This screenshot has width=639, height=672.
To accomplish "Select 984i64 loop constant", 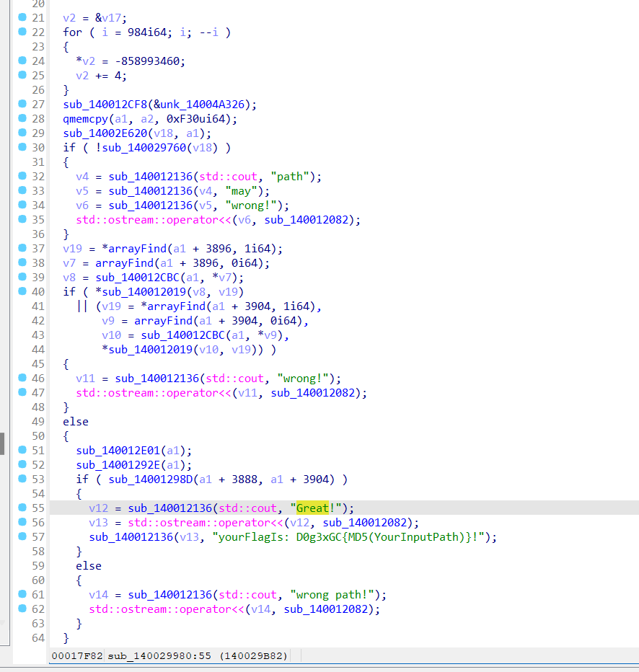I will (147, 32).
